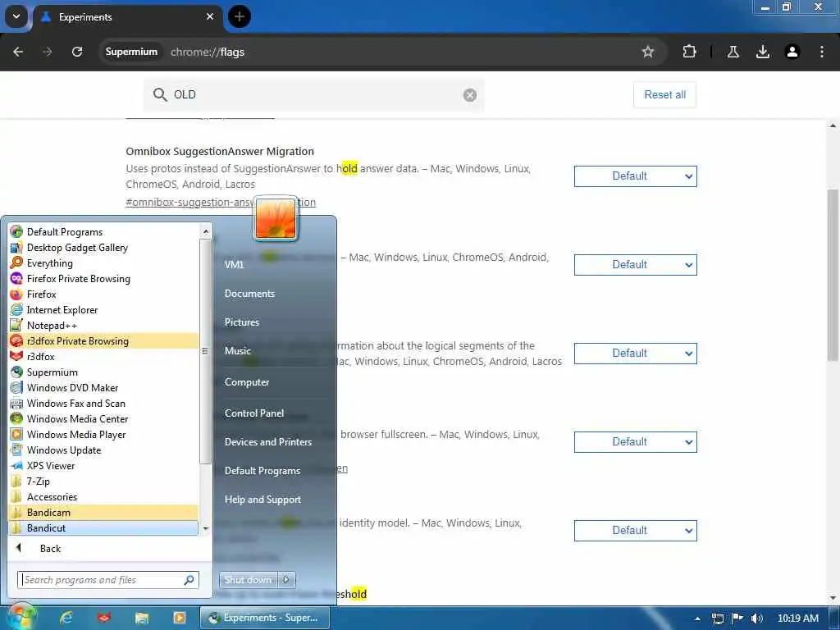
Task: Open Windows Fax and Scan
Action: click(104, 403)
